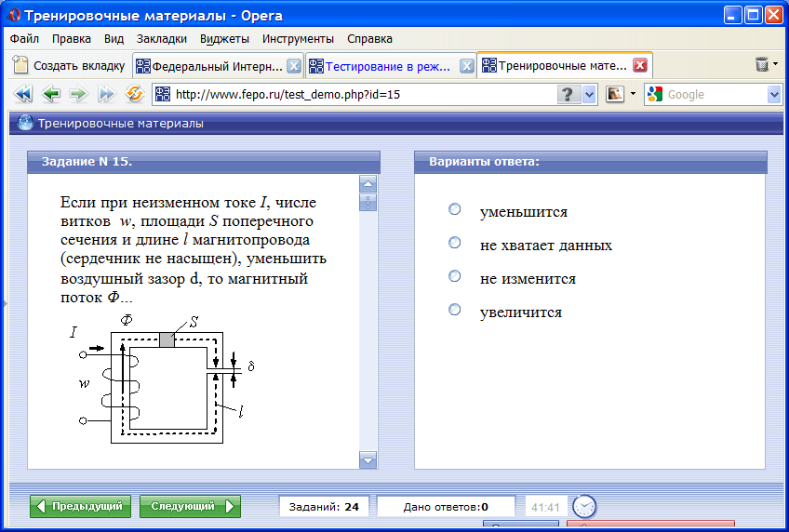Open the Правка menu
This screenshot has width=789, height=532.
(72, 39)
